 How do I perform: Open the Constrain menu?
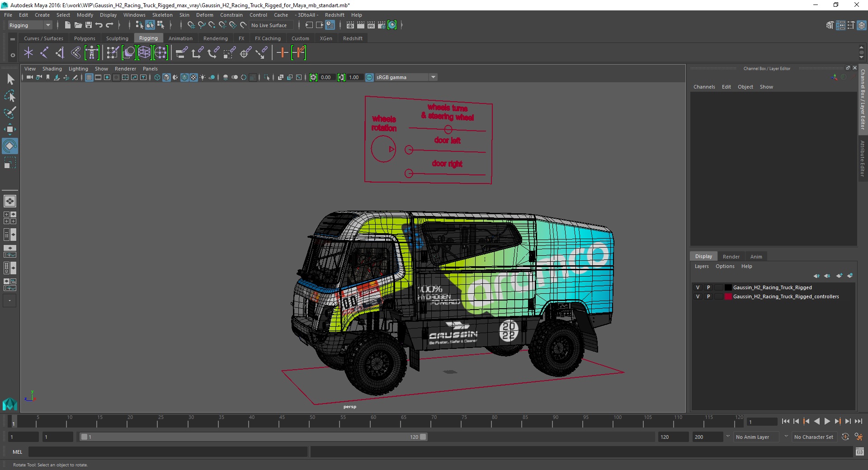[x=231, y=15]
